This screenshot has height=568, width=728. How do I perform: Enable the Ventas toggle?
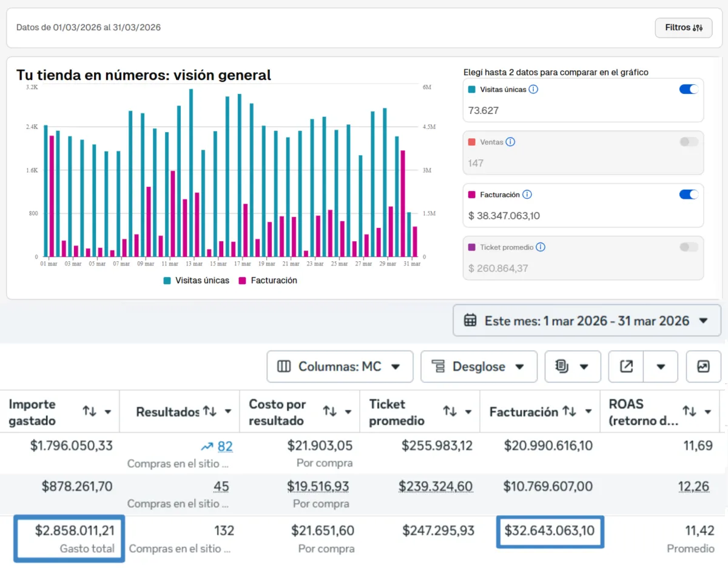(689, 142)
